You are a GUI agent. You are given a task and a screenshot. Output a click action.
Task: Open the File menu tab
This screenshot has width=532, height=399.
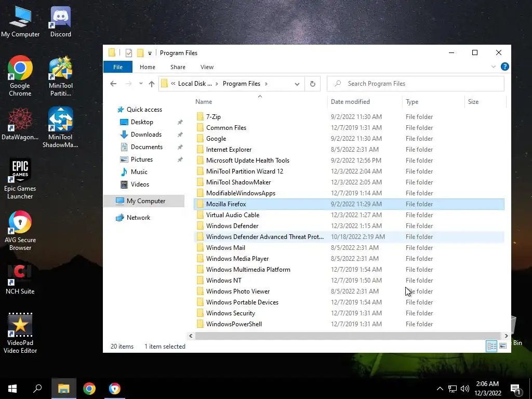[118, 67]
